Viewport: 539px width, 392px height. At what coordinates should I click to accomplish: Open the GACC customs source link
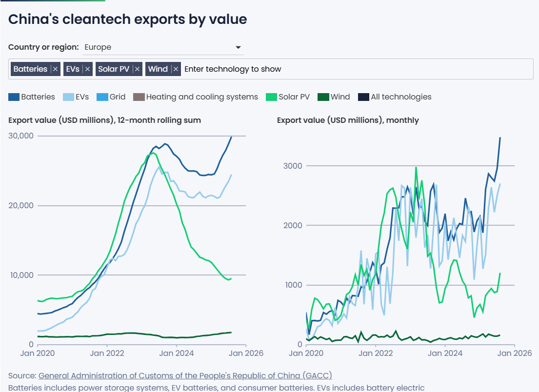(x=185, y=375)
